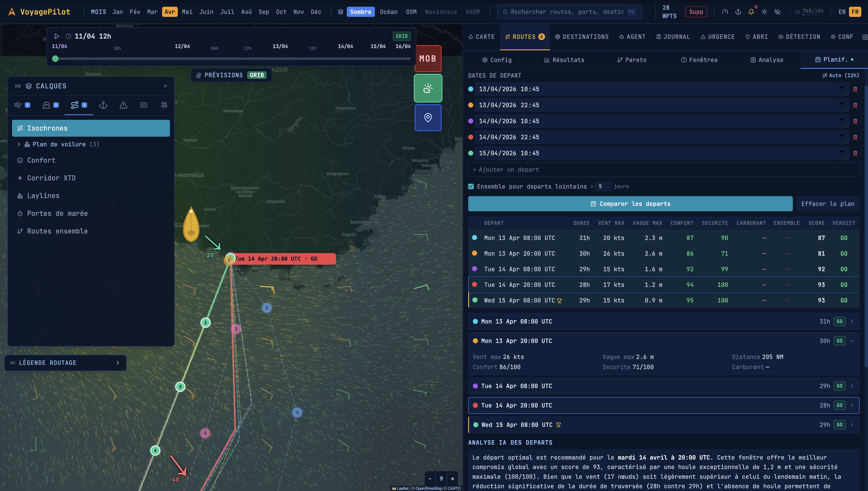The image size is (868, 491).
Task: Switch interface language to EN
Action: [842, 12]
